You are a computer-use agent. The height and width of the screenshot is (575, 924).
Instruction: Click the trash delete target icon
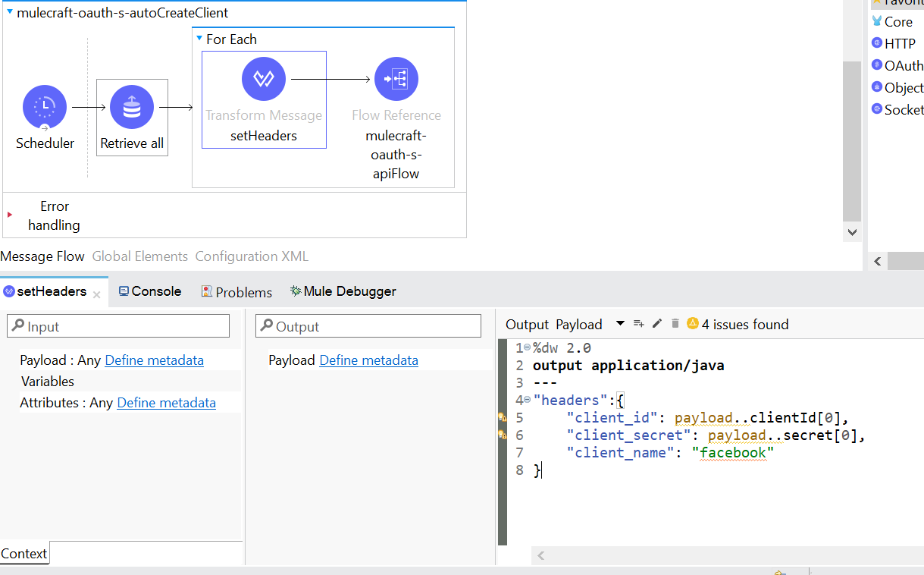pyautogui.click(x=675, y=324)
